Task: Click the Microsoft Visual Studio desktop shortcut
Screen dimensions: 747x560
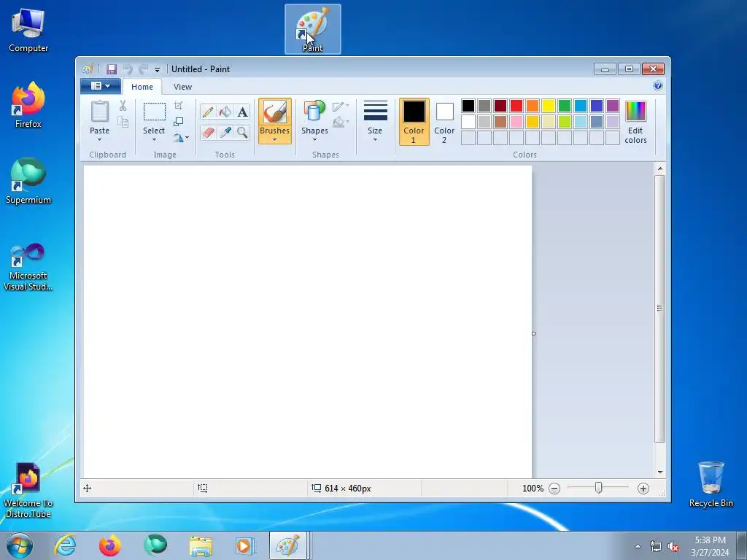Action: 28,267
